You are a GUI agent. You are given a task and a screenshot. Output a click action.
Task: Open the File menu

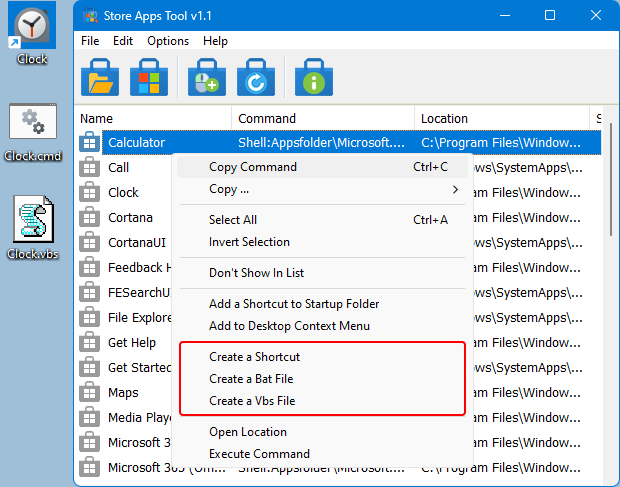point(90,41)
